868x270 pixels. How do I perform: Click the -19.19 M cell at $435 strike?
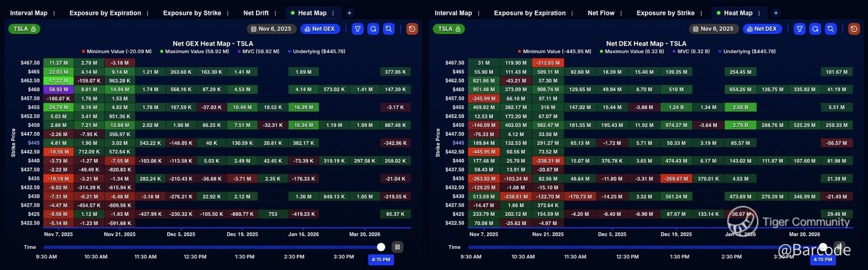tap(59, 178)
